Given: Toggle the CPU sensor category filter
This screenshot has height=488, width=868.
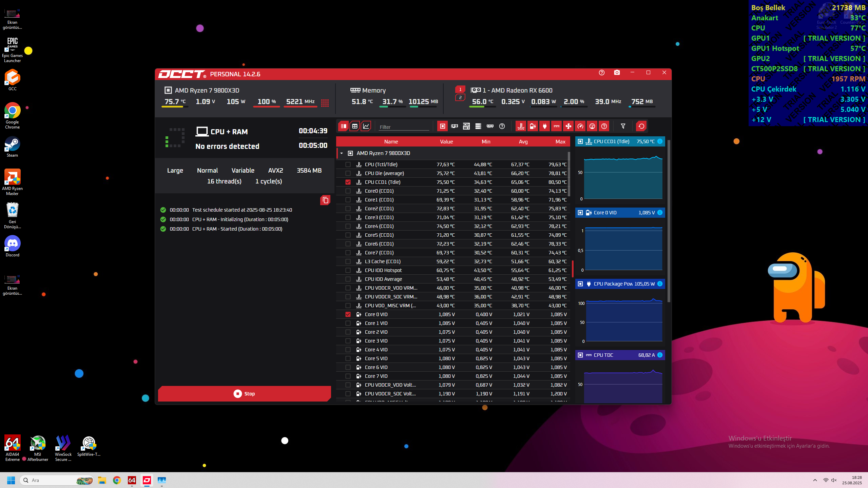Looking at the screenshot, I should tap(443, 126).
